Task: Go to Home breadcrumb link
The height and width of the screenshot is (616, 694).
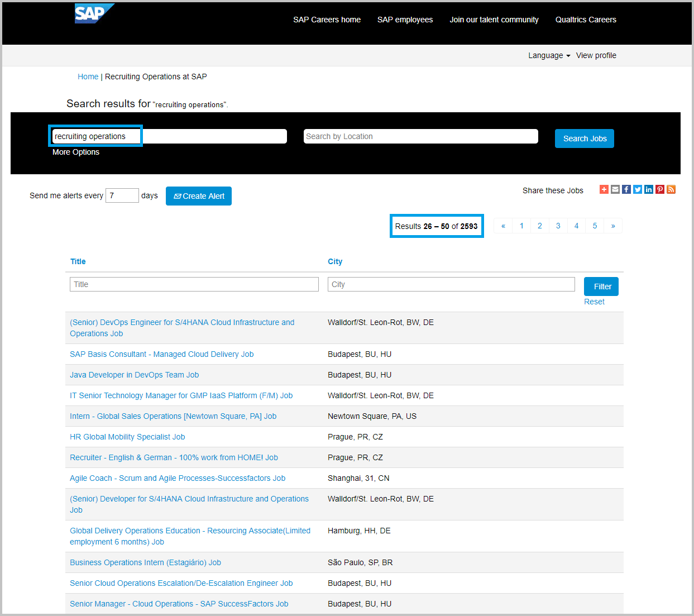Action: 88,77
